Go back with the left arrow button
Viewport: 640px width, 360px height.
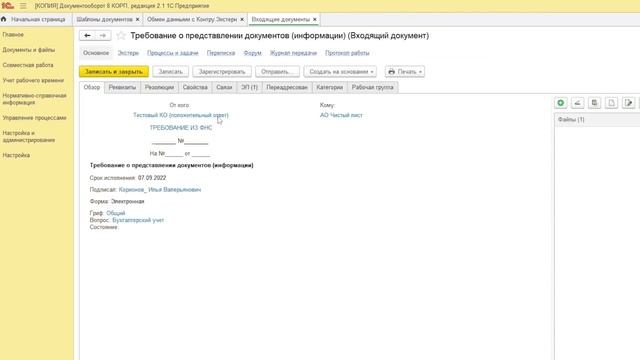87,36
